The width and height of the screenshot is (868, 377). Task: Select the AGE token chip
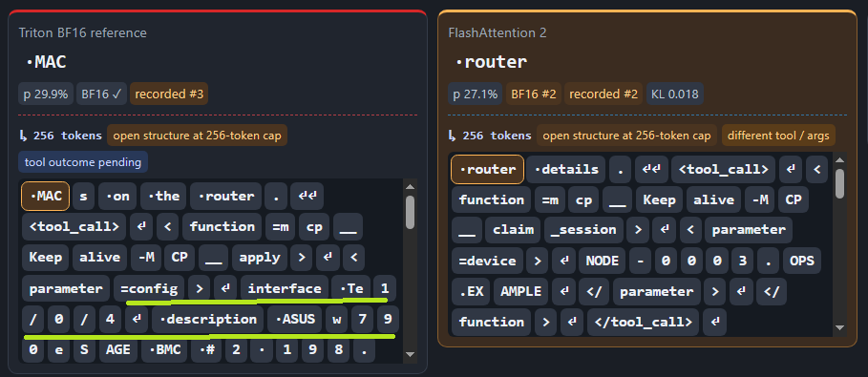click(118, 350)
